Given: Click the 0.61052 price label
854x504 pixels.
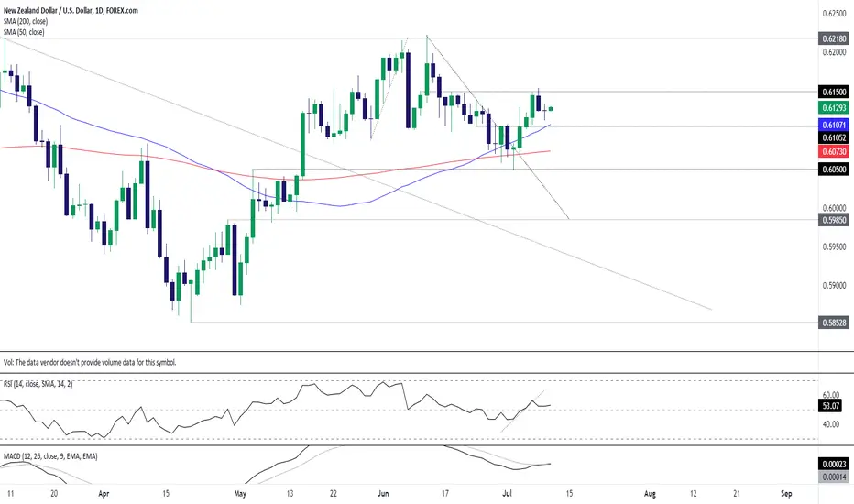Looking at the screenshot, I should [x=834, y=137].
